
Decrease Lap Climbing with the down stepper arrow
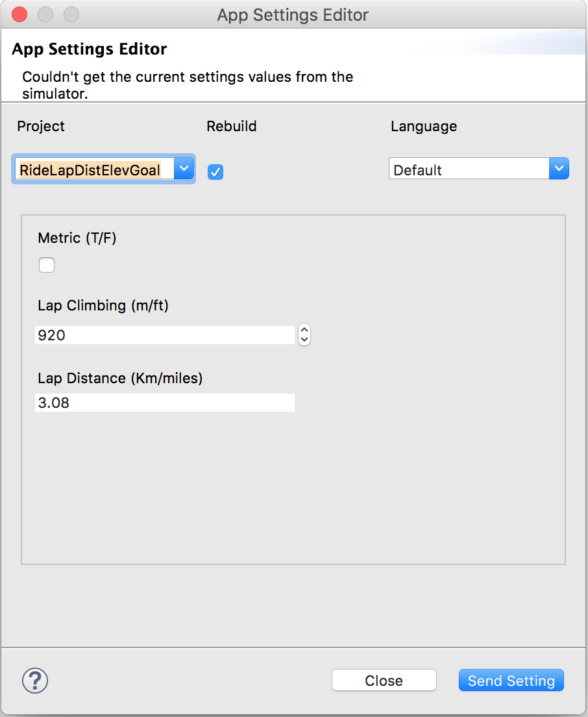point(304,340)
